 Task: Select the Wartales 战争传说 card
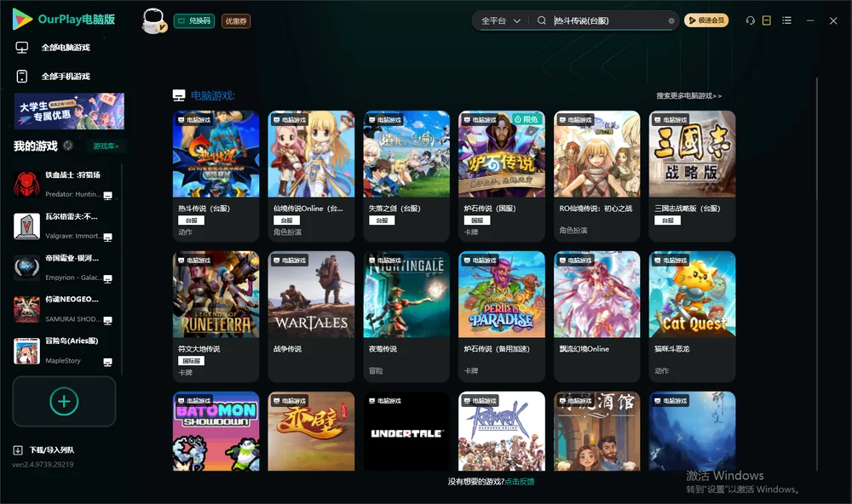coord(311,317)
